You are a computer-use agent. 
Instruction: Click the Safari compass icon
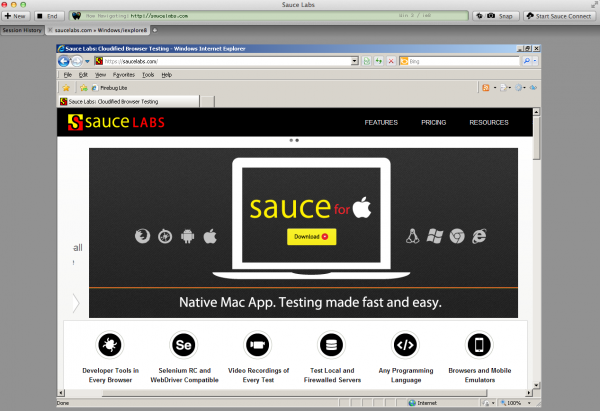(165, 236)
